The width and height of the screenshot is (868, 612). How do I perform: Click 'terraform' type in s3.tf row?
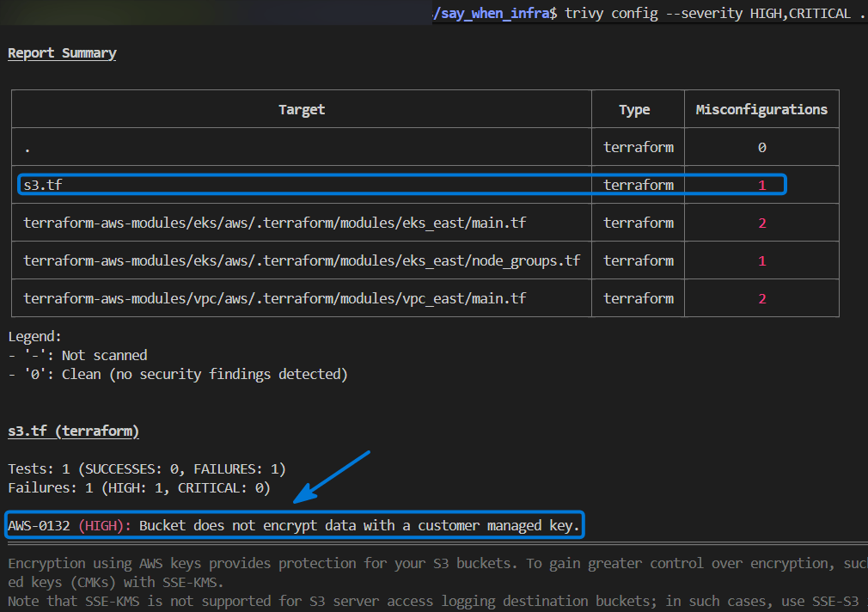639,185
